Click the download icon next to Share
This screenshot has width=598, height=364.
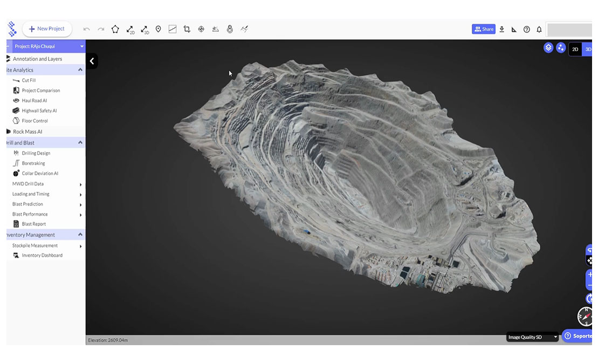(x=501, y=29)
